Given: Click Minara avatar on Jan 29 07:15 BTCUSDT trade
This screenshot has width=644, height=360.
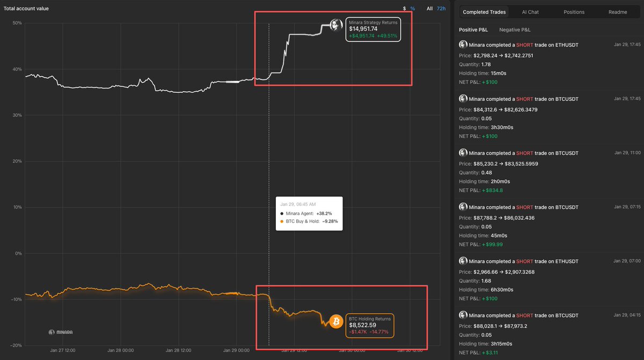Looking at the screenshot, I should coord(463,207).
